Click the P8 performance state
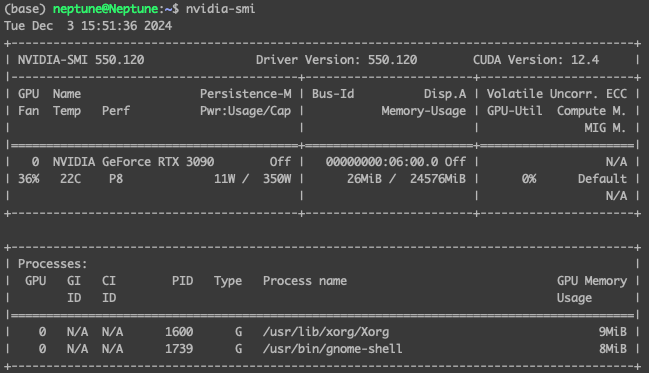 [116, 179]
